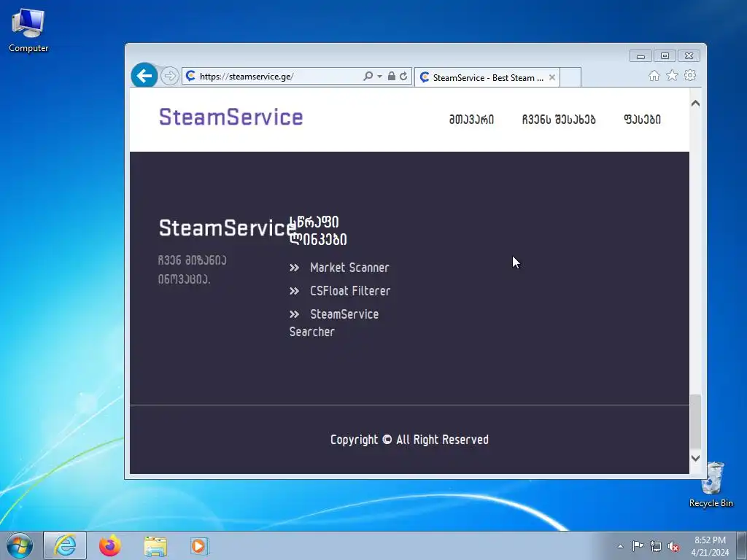The height and width of the screenshot is (560, 747).
Task: Open Action Center flag icon
Action: [638, 546]
